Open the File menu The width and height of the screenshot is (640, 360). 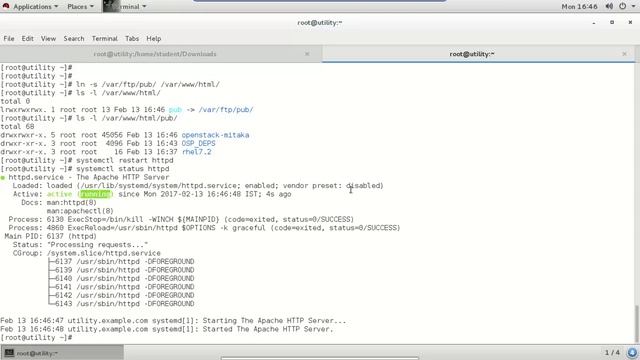click(9, 38)
